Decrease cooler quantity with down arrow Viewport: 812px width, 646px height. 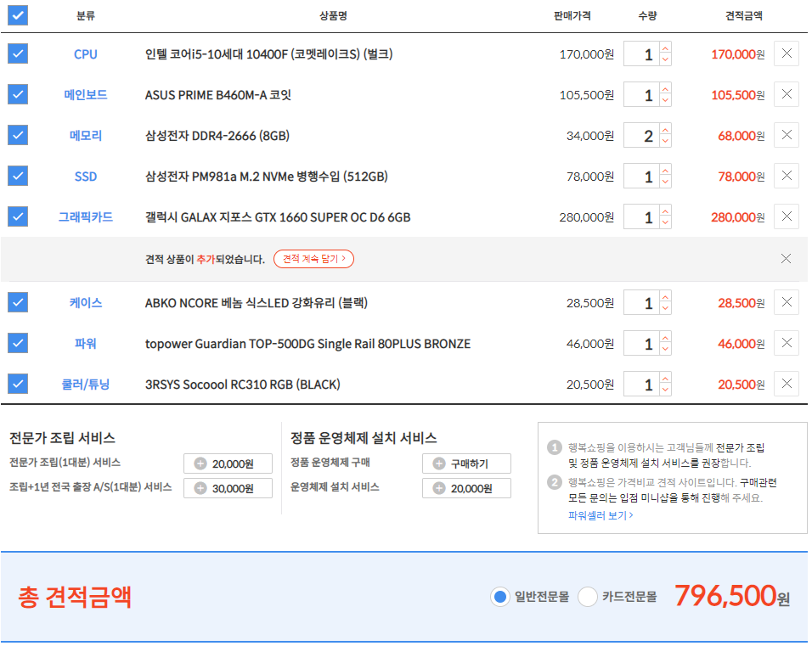point(665,390)
